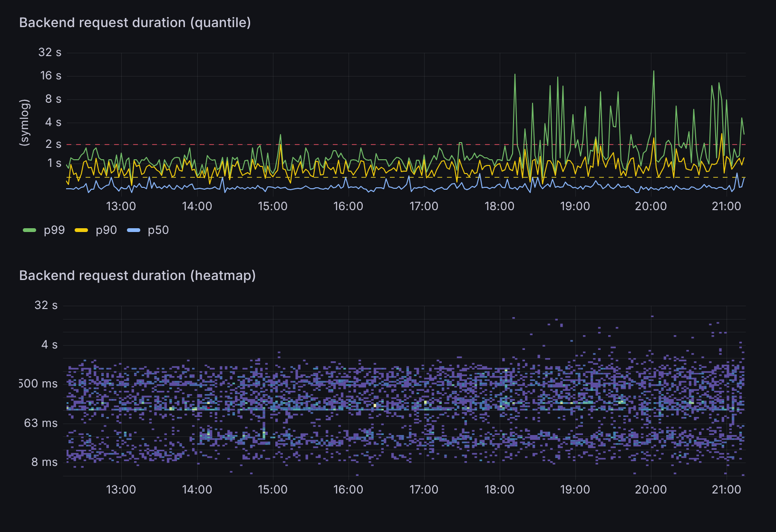Screen dimensions: 776x532
Task: Click the blue p50 legend color swatch
Action: click(x=134, y=231)
